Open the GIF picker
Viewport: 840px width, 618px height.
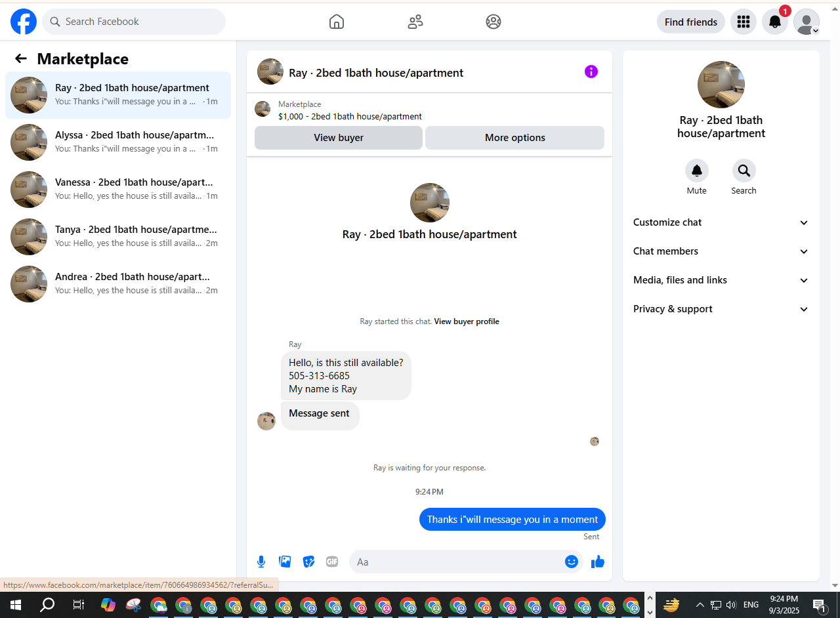pyautogui.click(x=332, y=562)
